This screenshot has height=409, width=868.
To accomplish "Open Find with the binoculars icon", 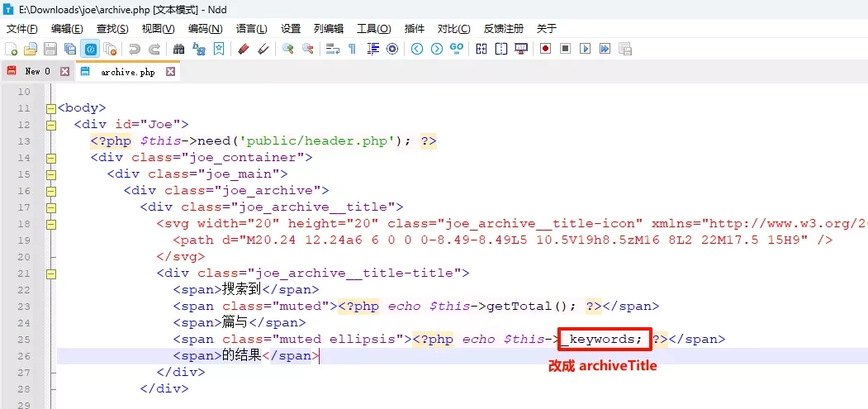I will (x=178, y=50).
